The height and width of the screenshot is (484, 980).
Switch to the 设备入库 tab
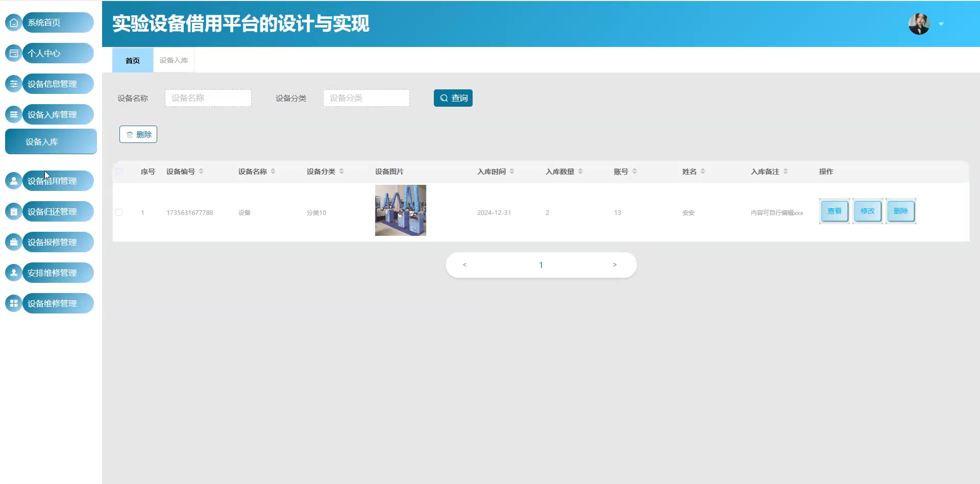pos(174,60)
